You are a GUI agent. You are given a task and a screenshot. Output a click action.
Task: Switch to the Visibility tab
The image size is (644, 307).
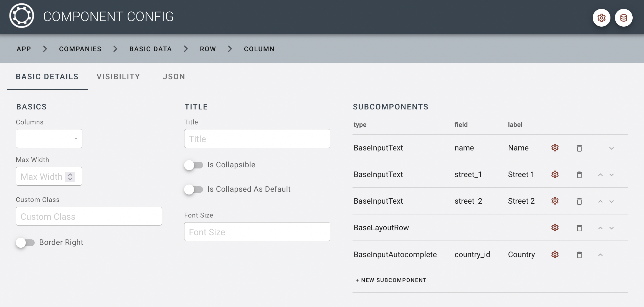(x=118, y=77)
